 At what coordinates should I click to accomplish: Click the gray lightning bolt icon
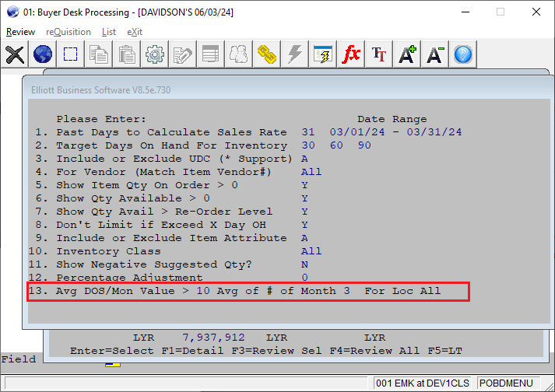pos(294,54)
